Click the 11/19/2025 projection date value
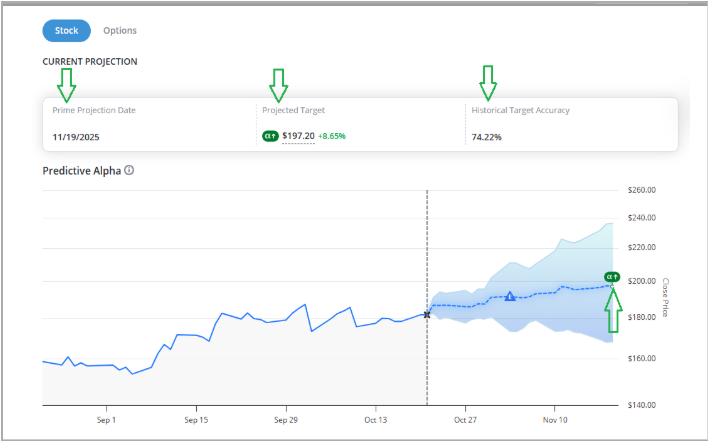Screen dimensions: 708x441 click(76, 137)
